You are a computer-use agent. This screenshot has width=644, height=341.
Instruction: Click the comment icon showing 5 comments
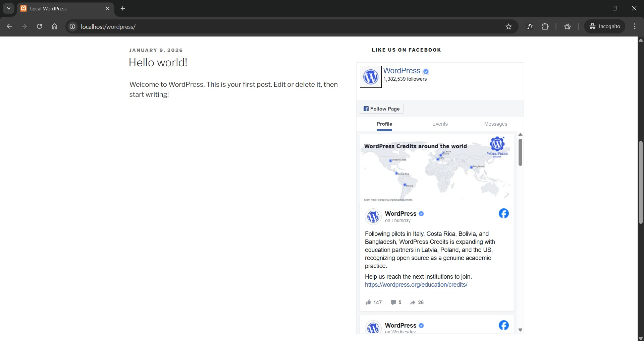pyautogui.click(x=394, y=302)
